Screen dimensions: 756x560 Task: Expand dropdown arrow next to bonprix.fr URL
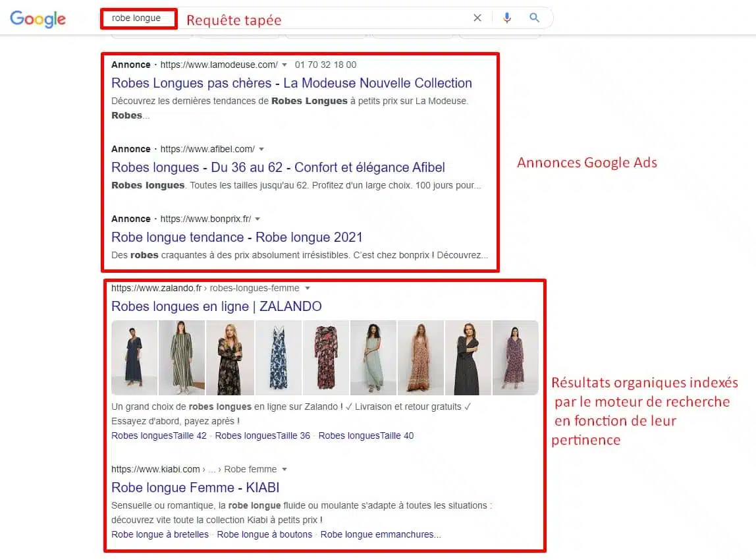tap(257, 219)
